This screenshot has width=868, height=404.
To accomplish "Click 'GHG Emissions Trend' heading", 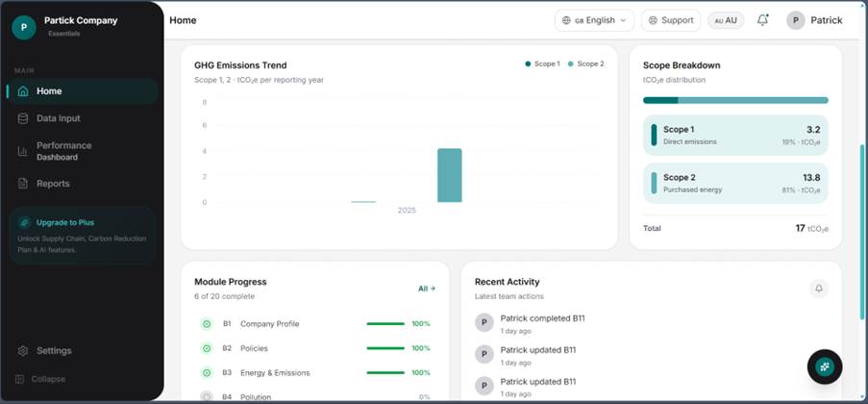I will 240,65.
